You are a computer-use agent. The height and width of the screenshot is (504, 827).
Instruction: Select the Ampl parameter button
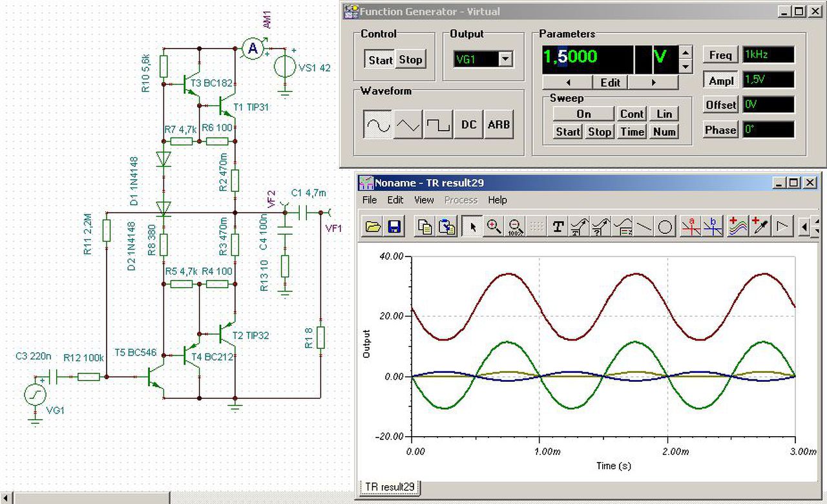click(720, 80)
